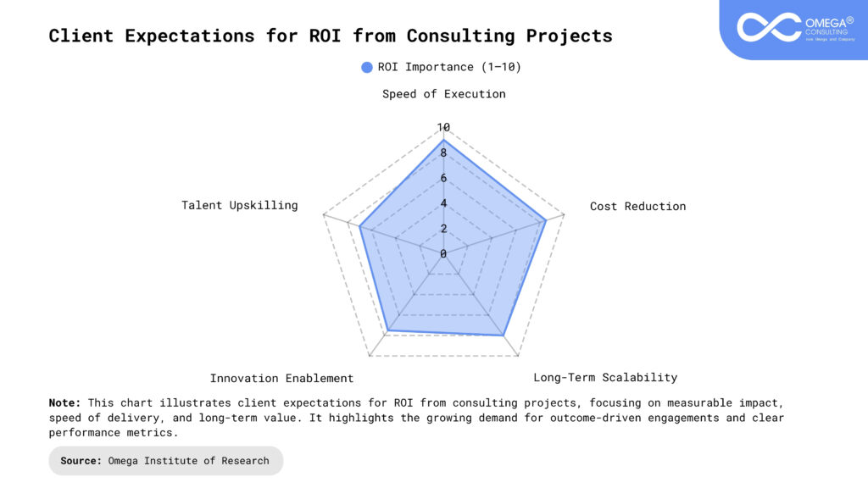Click the radial scale value 4
The image size is (868, 488).
point(443,203)
